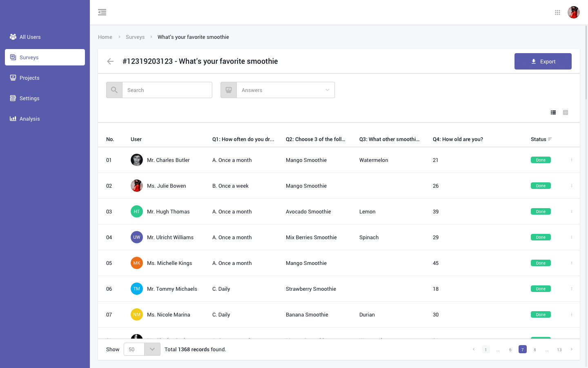Click the user profile avatar in header

[x=574, y=12]
